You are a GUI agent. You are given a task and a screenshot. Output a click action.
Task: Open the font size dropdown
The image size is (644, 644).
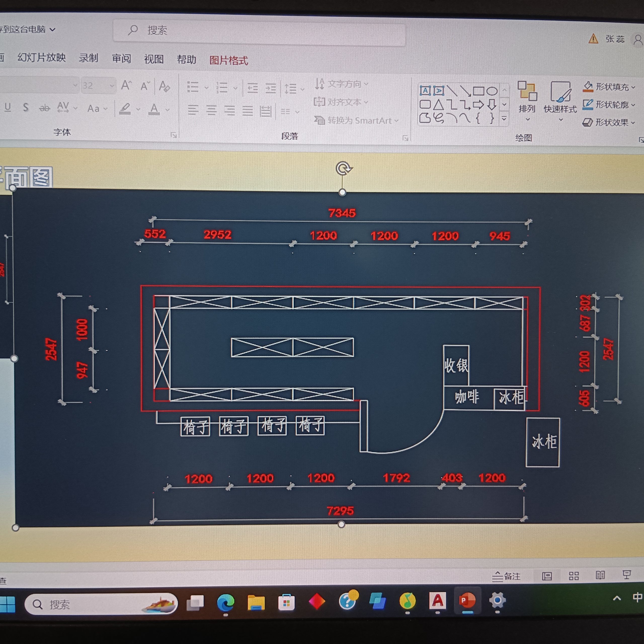point(112,86)
